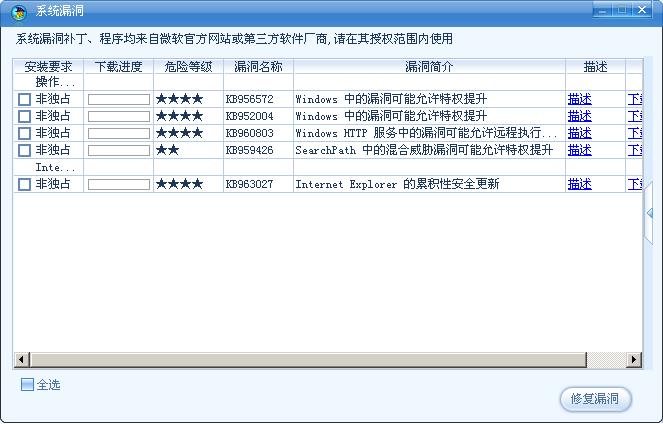Select the 操作... group row
The image size is (663, 424).
[328, 82]
